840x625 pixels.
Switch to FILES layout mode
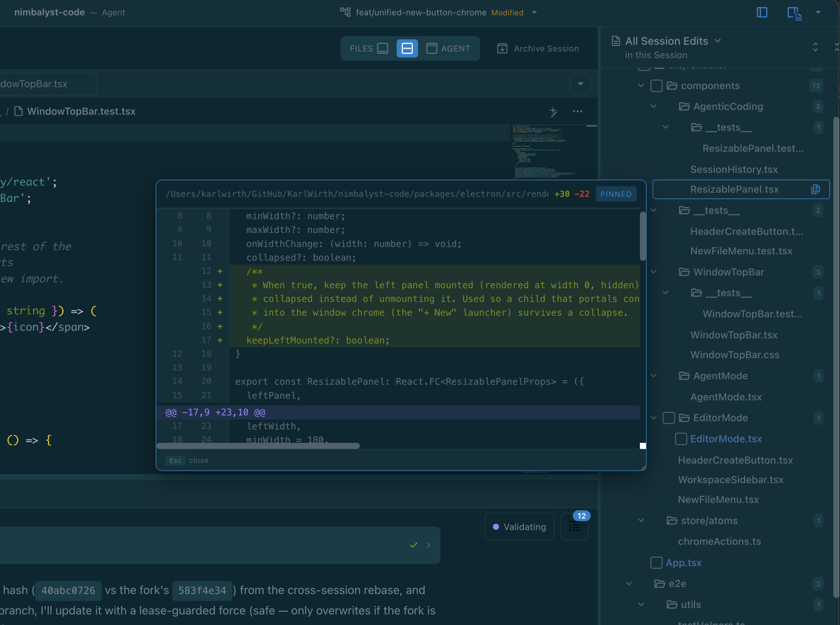[368, 48]
